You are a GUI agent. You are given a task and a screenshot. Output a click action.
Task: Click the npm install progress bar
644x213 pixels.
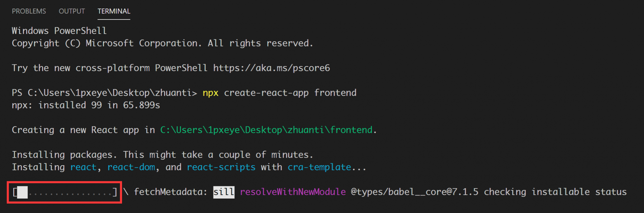pos(65,192)
